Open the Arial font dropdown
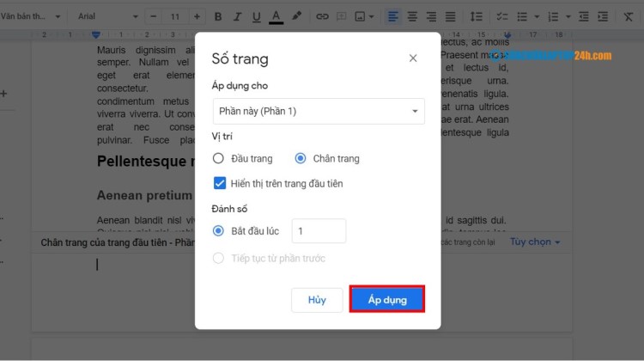 (x=108, y=16)
